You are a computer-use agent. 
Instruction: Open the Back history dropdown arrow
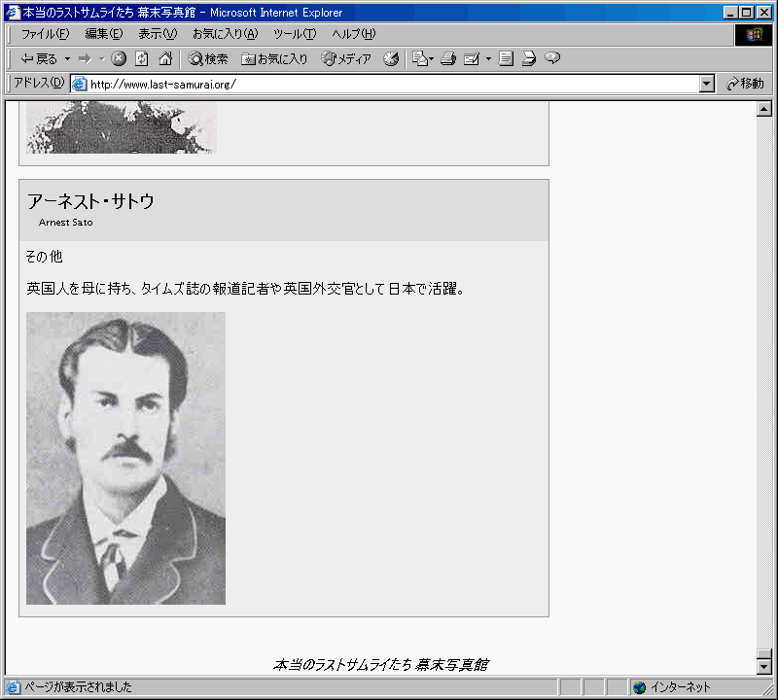coord(67,59)
